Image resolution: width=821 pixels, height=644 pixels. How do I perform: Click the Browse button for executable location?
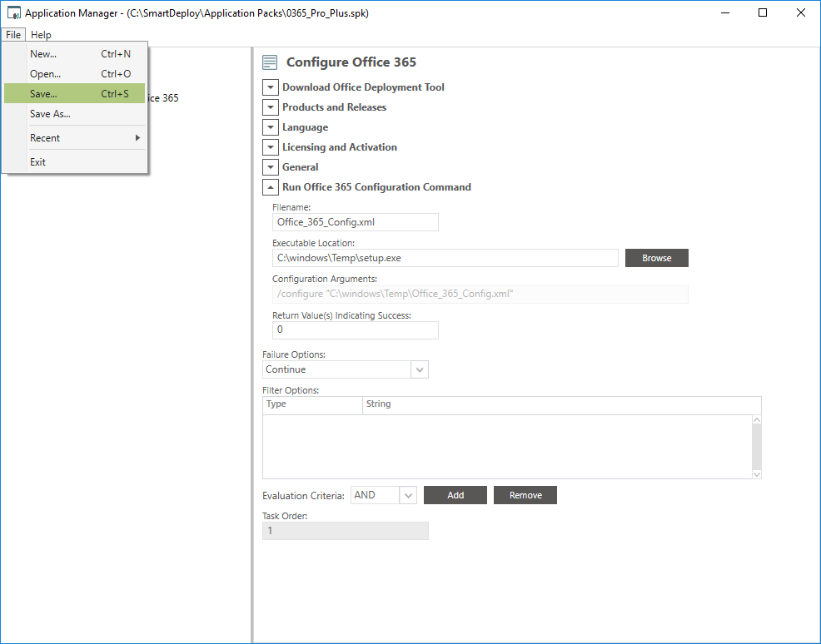click(x=656, y=258)
